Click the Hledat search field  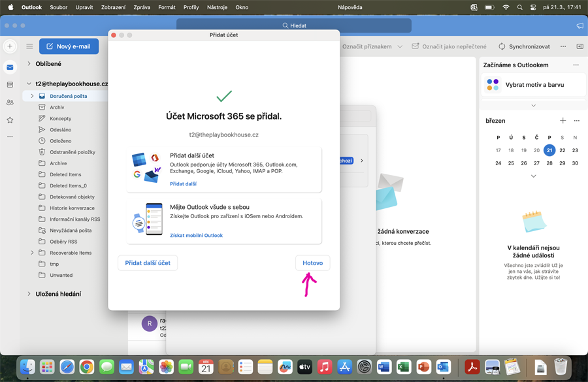[294, 25]
